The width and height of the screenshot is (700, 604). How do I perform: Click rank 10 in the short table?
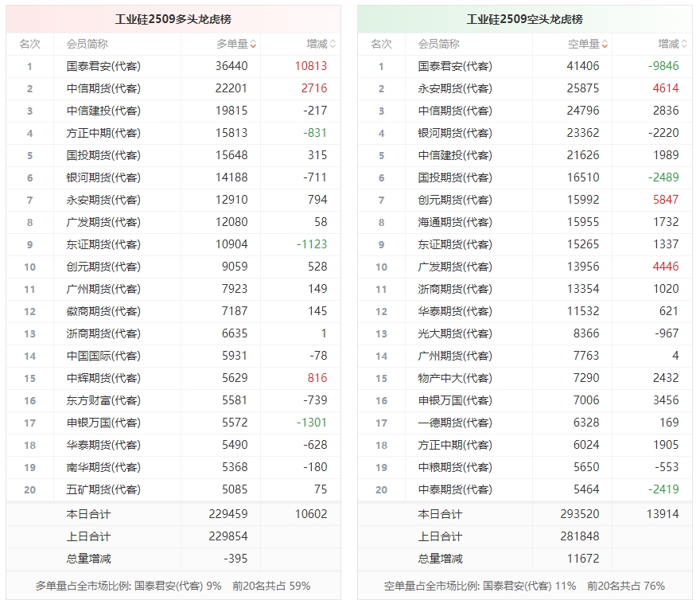point(381,267)
